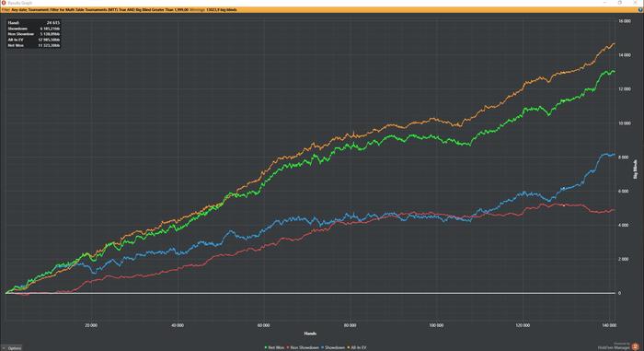The height and width of the screenshot is (351, 644).
Task: Click the Non Showdown stat row in the summary box
Action: (x=34, y=34)
